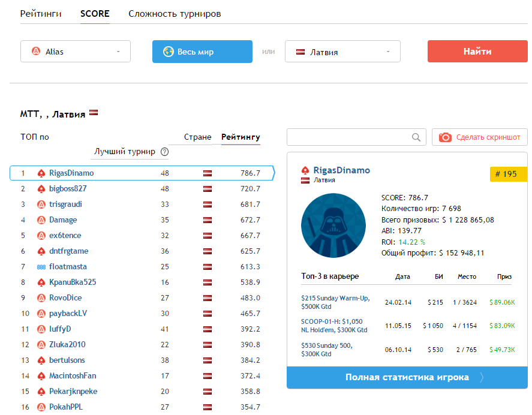532x415 pixels.
Task: Click the globe icon in Весь мир button
Action: pyautogui.click(x=168, y=52)
